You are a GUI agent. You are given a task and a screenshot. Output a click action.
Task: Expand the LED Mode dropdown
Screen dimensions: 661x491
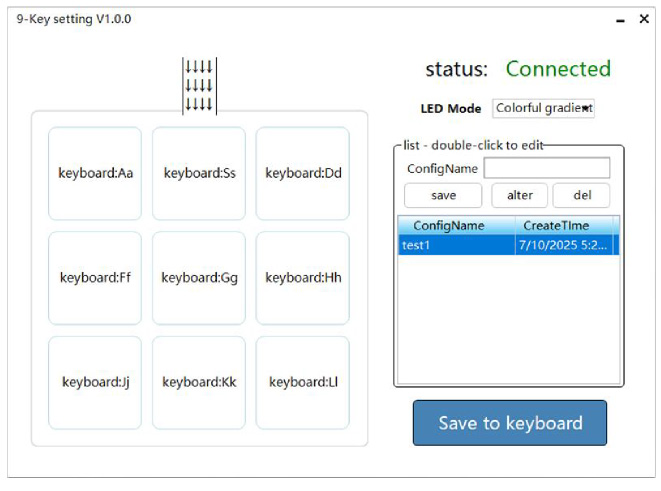(x=544, y=108)
